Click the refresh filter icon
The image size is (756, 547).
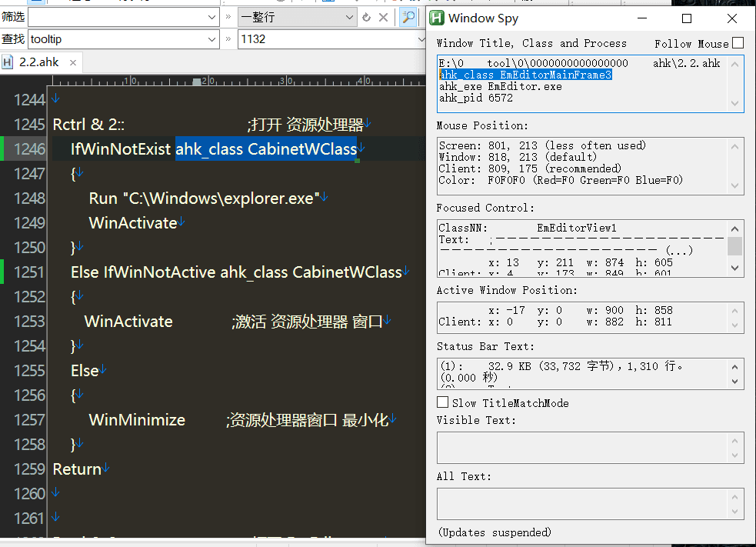click(367, 17)
